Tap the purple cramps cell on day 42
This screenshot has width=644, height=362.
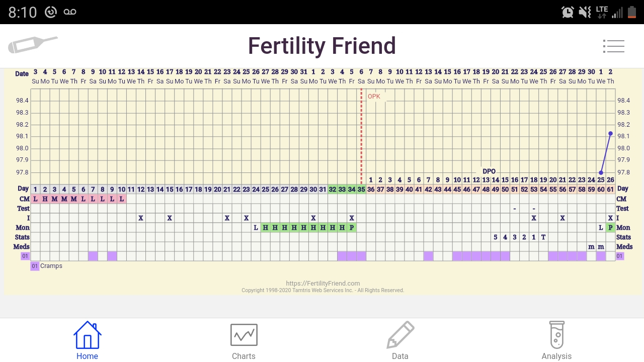click(x=428, y=256)
